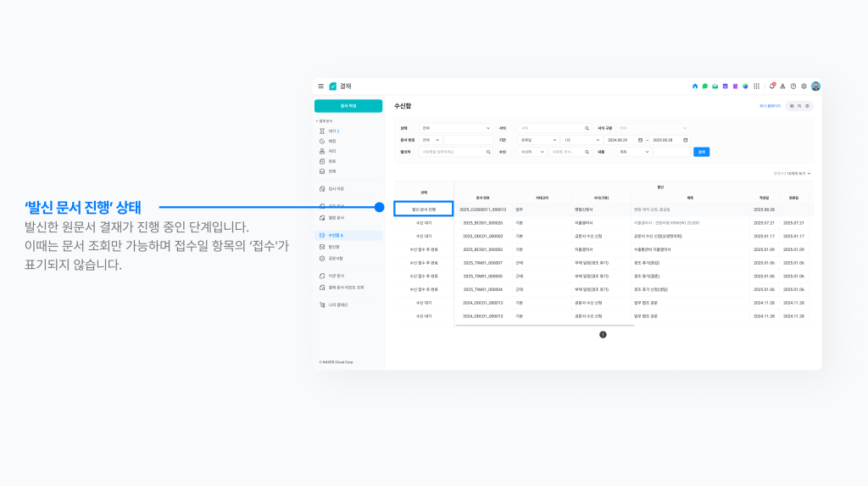Viewport: 868px width, 486px height.
Task: Open the green chat bubble icon
Action: [x=704, y=87]
